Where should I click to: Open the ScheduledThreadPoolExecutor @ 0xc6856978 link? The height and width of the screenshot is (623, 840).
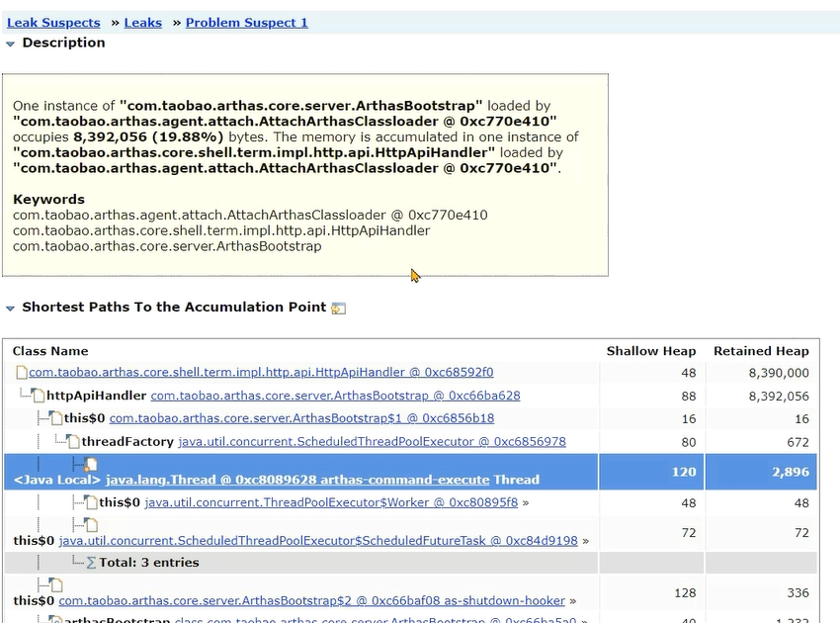point(372,442)
